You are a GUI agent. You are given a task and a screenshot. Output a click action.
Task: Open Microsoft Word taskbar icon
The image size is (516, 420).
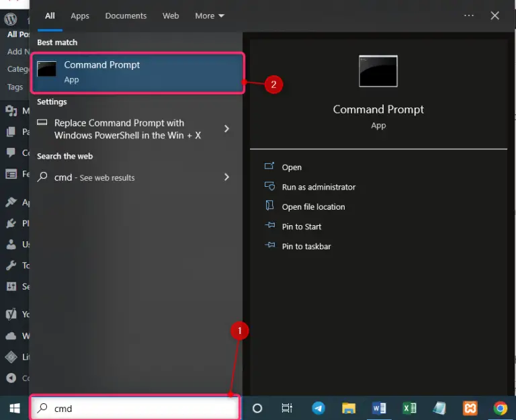pos(378,408)
